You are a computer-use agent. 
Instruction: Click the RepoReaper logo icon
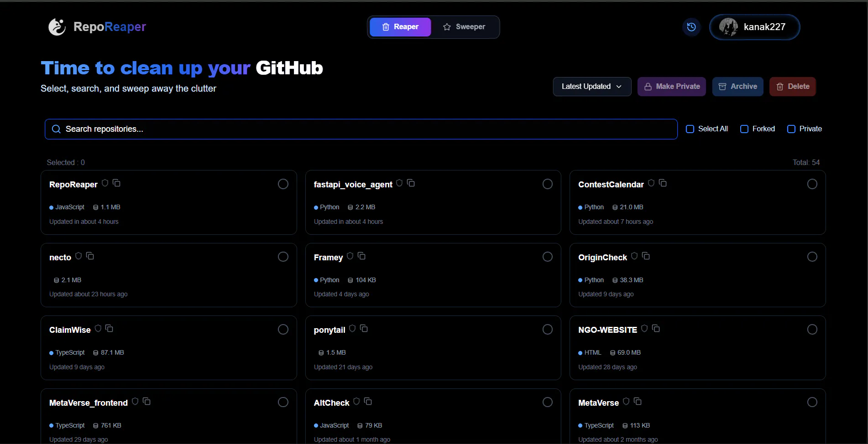[57, 27]
